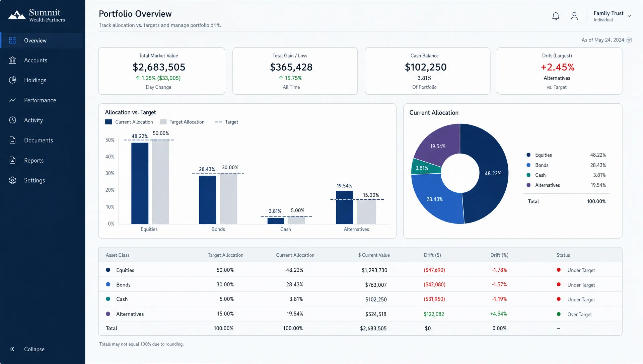Click the Status column header
This screenshot has height=364, width=643.
[x=563, y=255]
